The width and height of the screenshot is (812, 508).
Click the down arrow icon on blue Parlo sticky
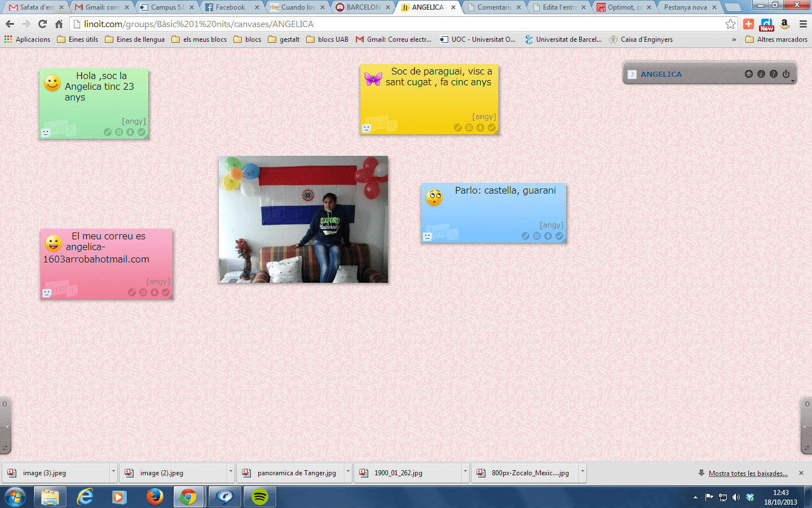tap(548, 236)
